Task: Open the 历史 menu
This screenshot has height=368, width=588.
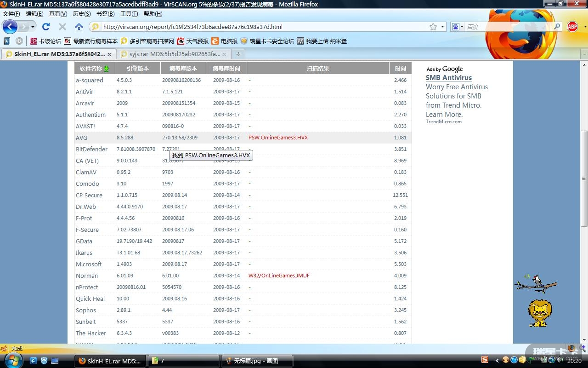Action: (x=81, y=14)
